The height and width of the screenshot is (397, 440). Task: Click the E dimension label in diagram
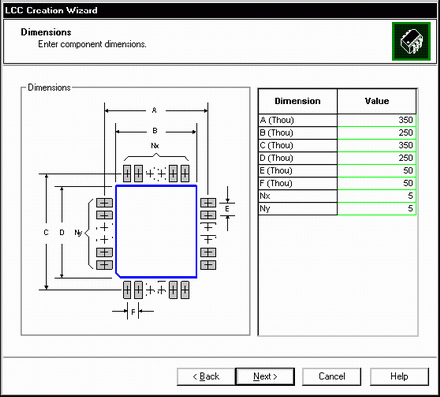click(x=227, y=209)
